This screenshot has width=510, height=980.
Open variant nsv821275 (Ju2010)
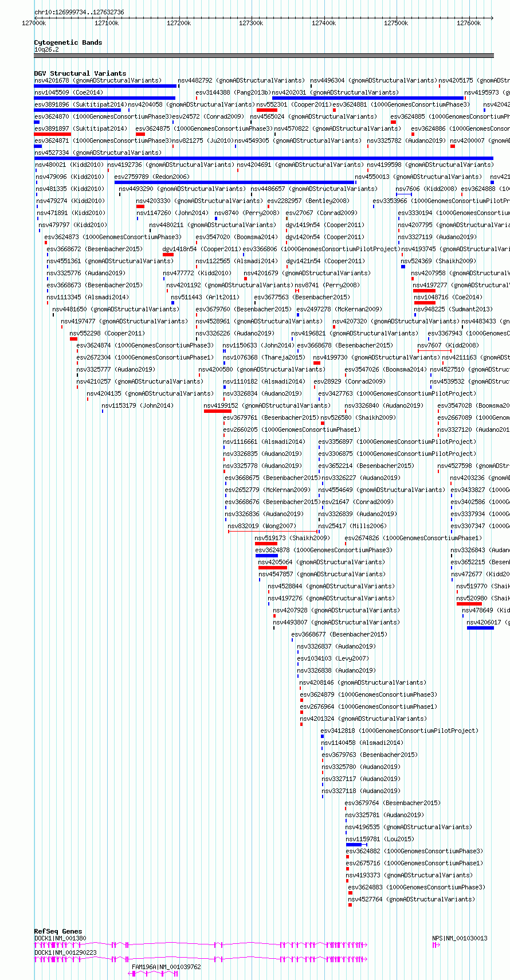(x=202, y=141)
